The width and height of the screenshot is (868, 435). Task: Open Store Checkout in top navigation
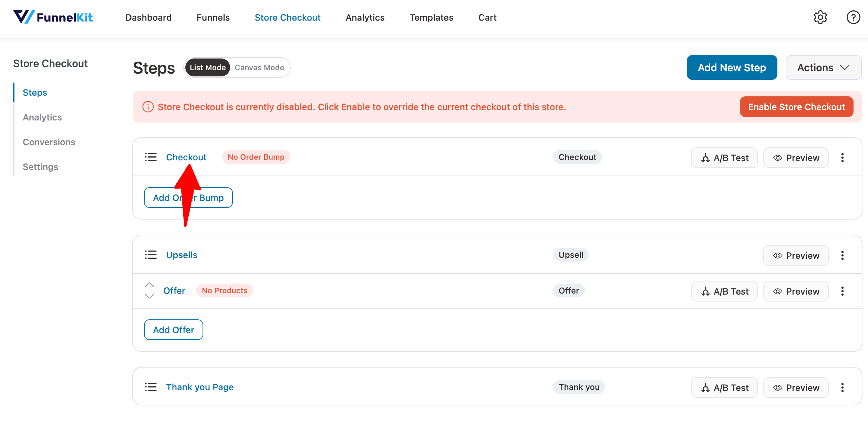pyautogui.click(x=288, y=18)
